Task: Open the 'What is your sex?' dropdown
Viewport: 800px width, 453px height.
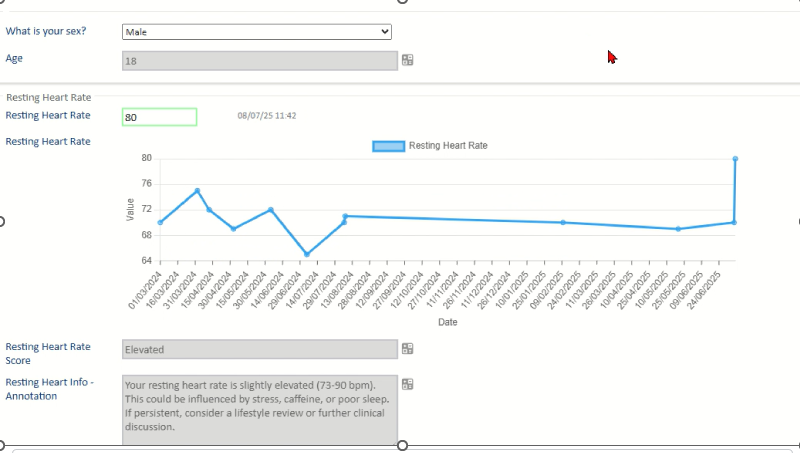Action: [x=256, y=32]
